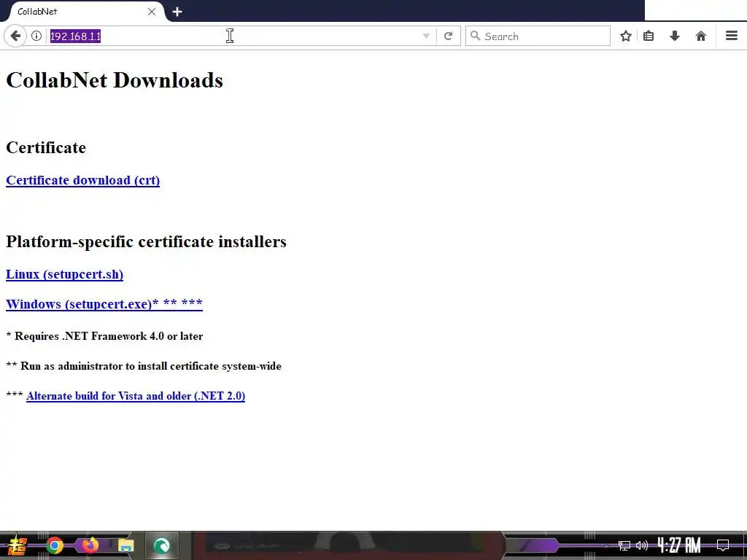Download Linux (setupcert.sh) installer link
The image size is (747, 560).
click(65, 274)
